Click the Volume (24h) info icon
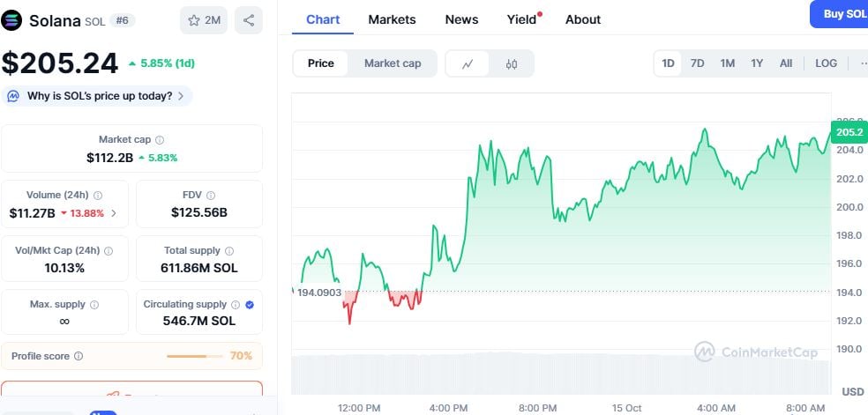868x415 pixels. pos(98,196)
